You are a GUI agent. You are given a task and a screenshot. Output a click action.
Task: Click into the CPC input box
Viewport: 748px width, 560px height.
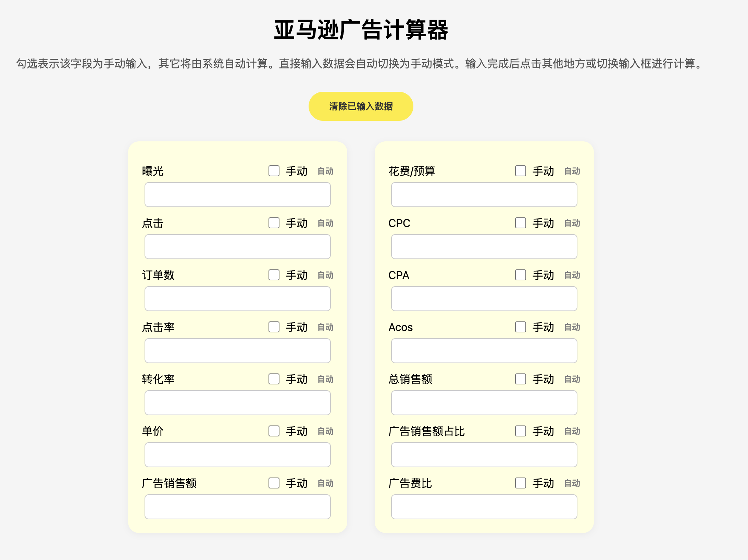click(x=484, y=246)
